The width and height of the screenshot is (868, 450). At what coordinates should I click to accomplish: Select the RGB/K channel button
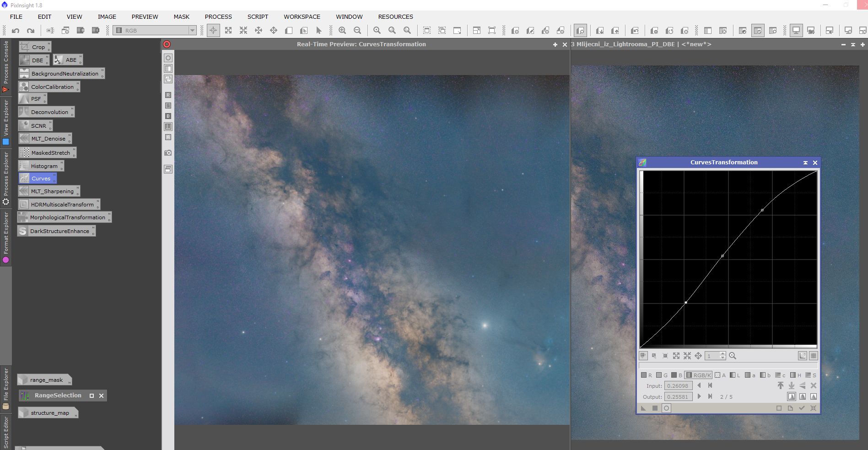click(x=698, y=375)
